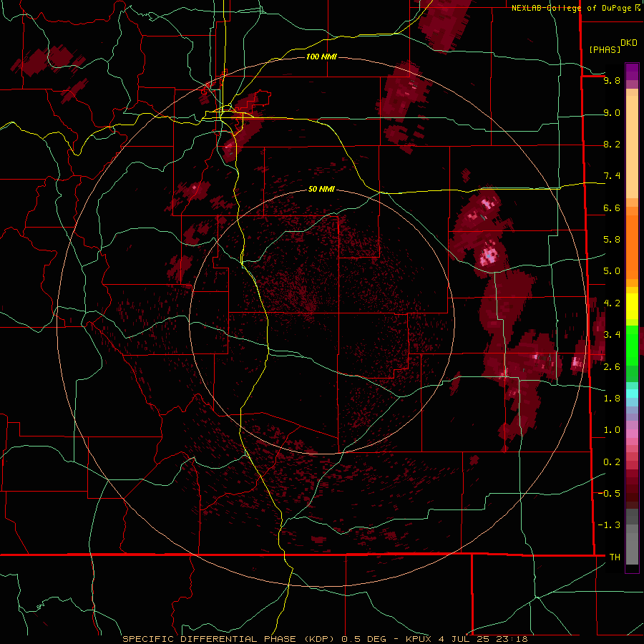Select the 0.2 scale label

click(x=612, y=462)
